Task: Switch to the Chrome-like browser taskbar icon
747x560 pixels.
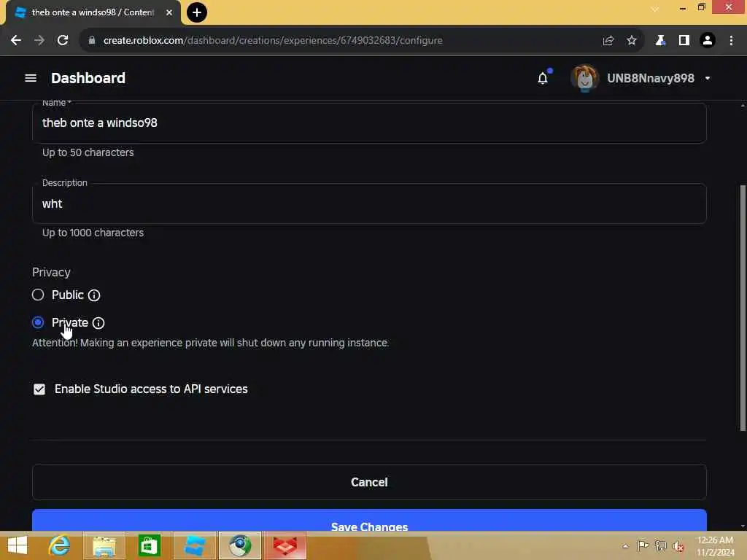Action: [240, 545]
